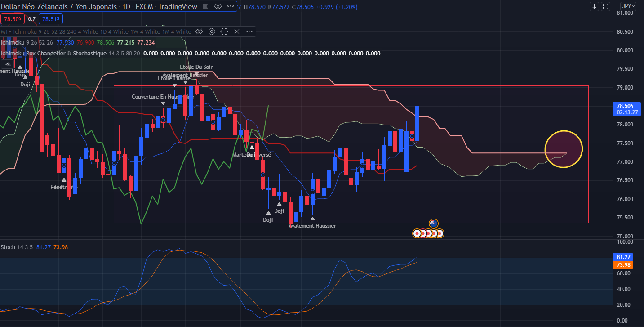The image size is (644, 327).
Task: Click the Ichimoku value 76.900
Action: point(85,42)
